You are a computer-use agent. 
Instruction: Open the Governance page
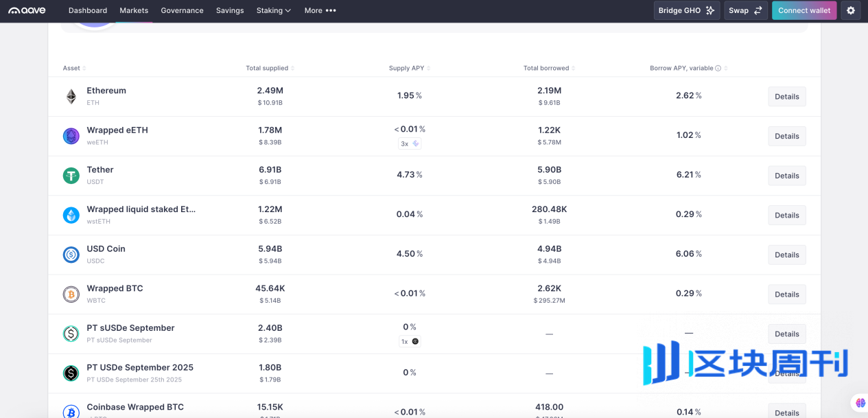182,10
